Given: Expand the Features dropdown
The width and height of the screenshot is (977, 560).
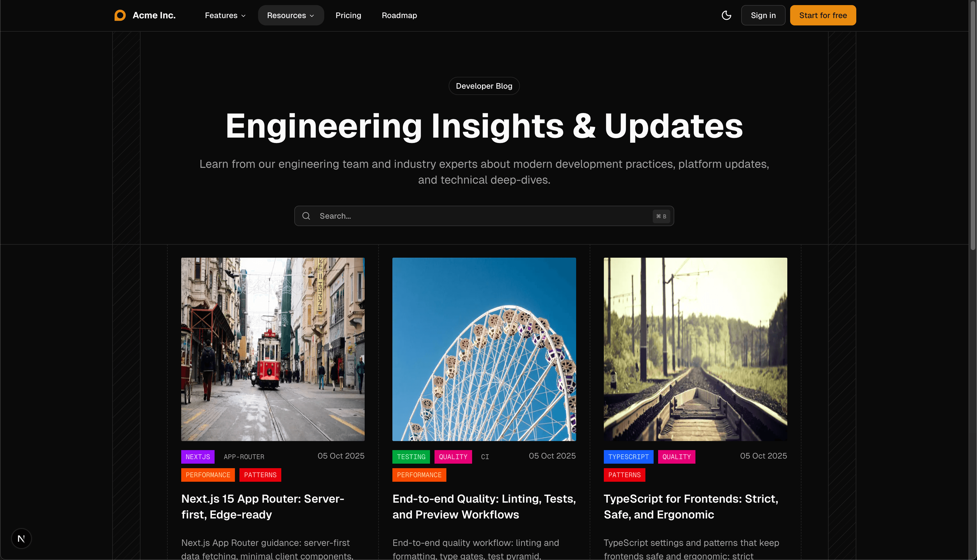Looking at the screenshot, I should (x=225, y=15).
